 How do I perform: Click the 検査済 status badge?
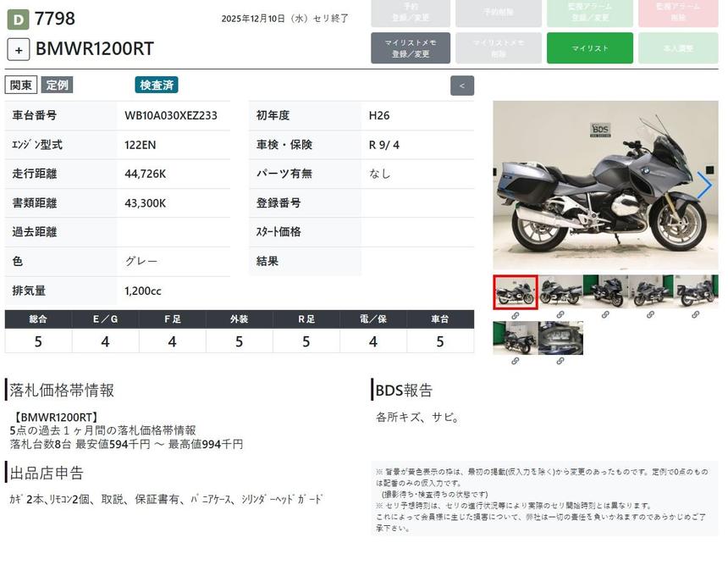pos(157,85)
